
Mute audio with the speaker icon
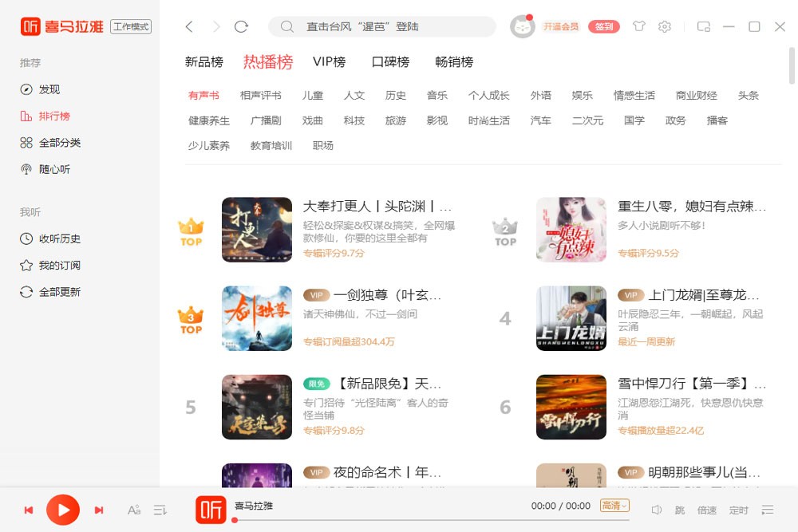coord(657,510)
